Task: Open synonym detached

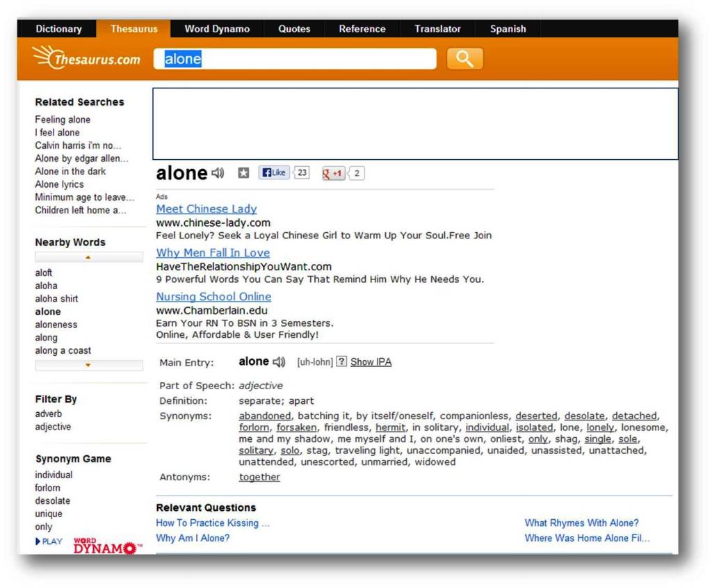Action: coord(634,416)
